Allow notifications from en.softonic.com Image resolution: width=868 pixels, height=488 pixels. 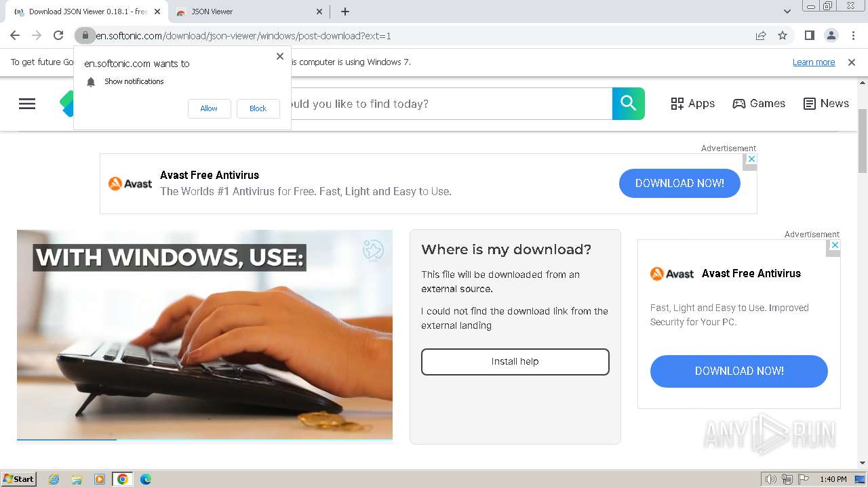209,108
